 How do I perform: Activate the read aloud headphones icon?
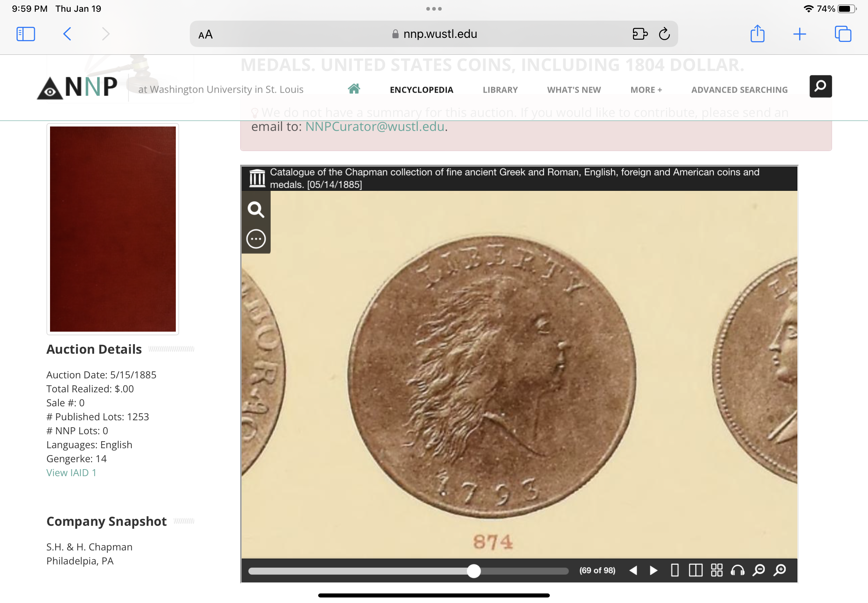[737, 570]
